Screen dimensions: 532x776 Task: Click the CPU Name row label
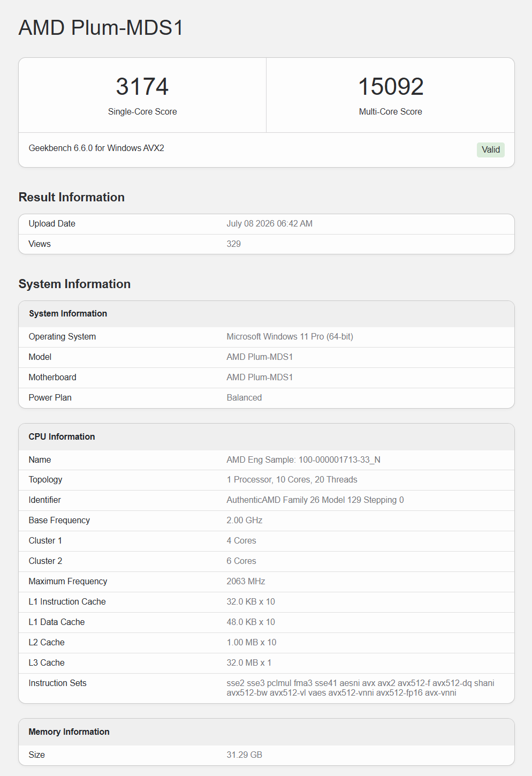[x=40, y=459]
